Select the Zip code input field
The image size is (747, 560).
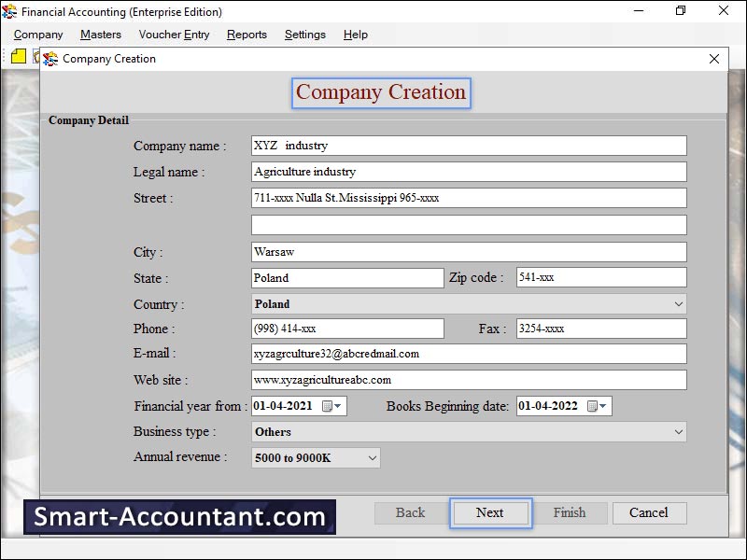(x=600, y=278)
